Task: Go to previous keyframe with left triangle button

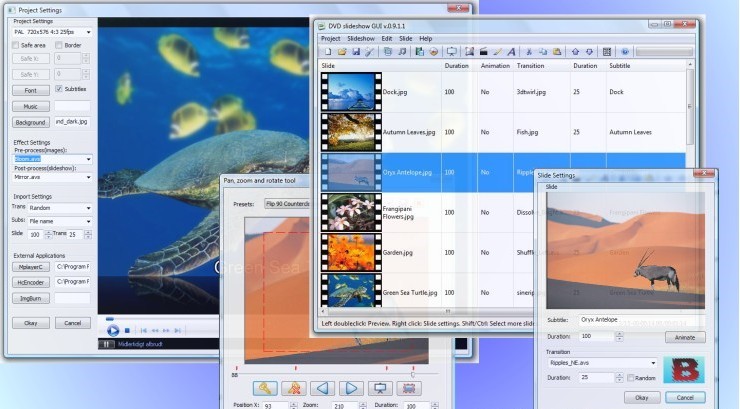Action: click(x=323, y=388)
